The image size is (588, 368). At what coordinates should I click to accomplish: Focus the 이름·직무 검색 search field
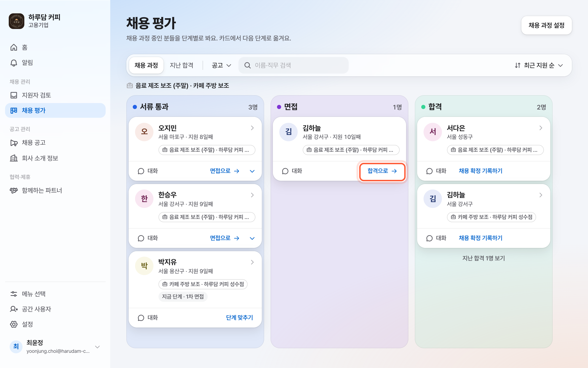click(294, 65)
